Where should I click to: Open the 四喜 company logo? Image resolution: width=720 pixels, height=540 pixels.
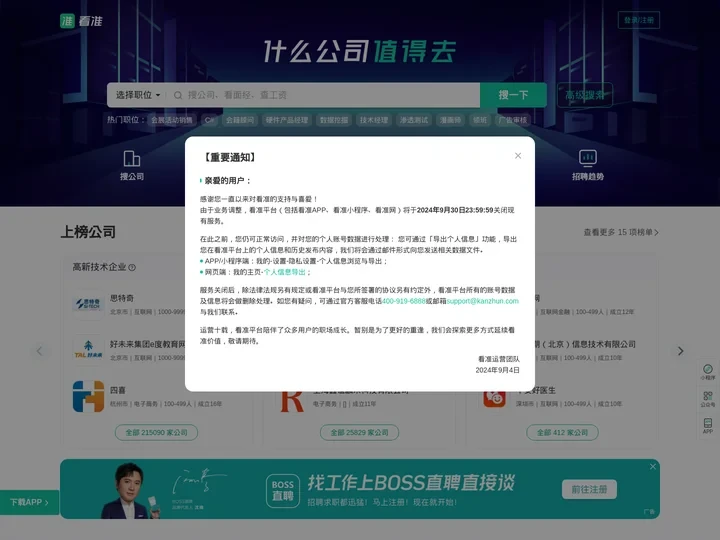[x=88, y=396]
